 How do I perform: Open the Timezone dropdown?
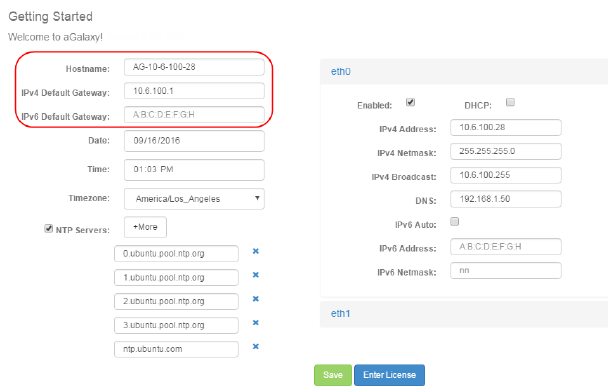[x=194, y=199]
